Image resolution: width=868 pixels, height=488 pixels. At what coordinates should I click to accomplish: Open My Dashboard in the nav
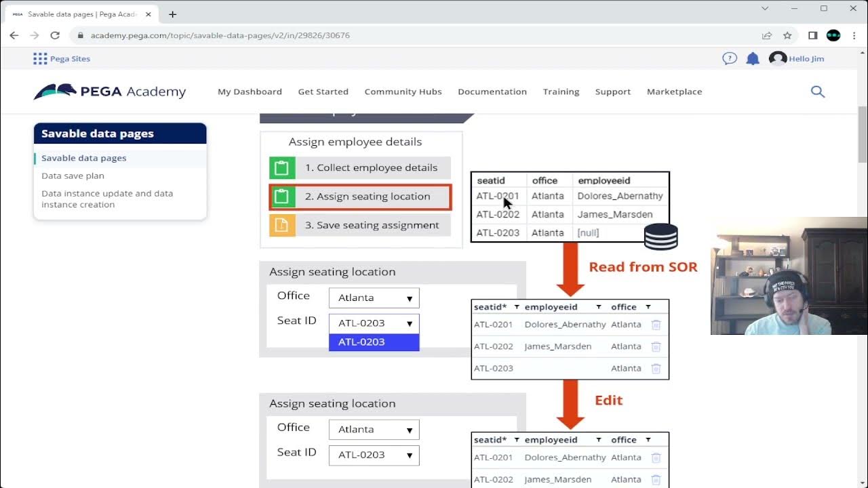coord(250,91)
